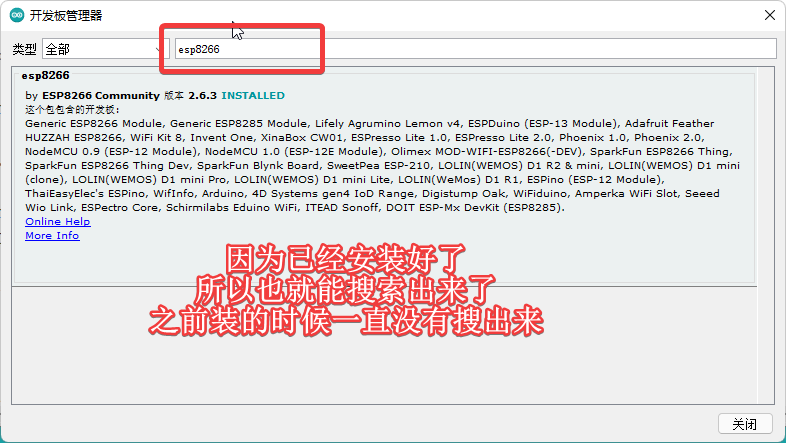Open the 类型 dropdown showing 全部
This screenshot has height=443, width=786.
coord(105,49)
